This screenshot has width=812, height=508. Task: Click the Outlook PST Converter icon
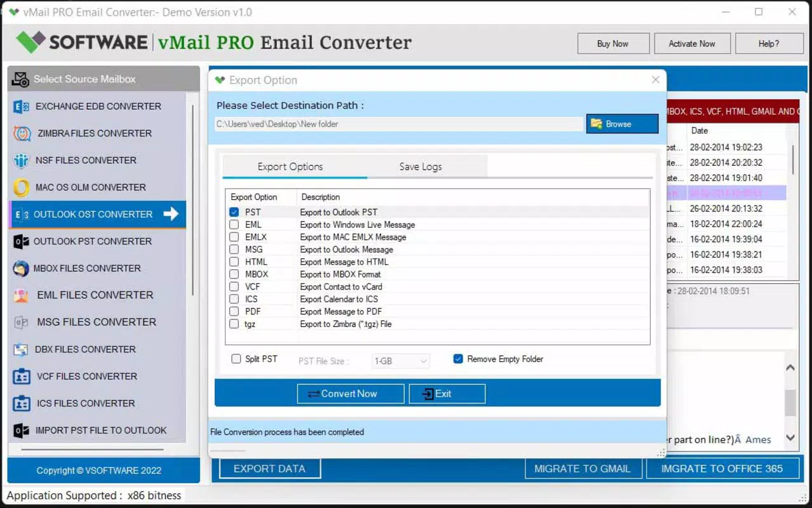click(x=22, y=242)
